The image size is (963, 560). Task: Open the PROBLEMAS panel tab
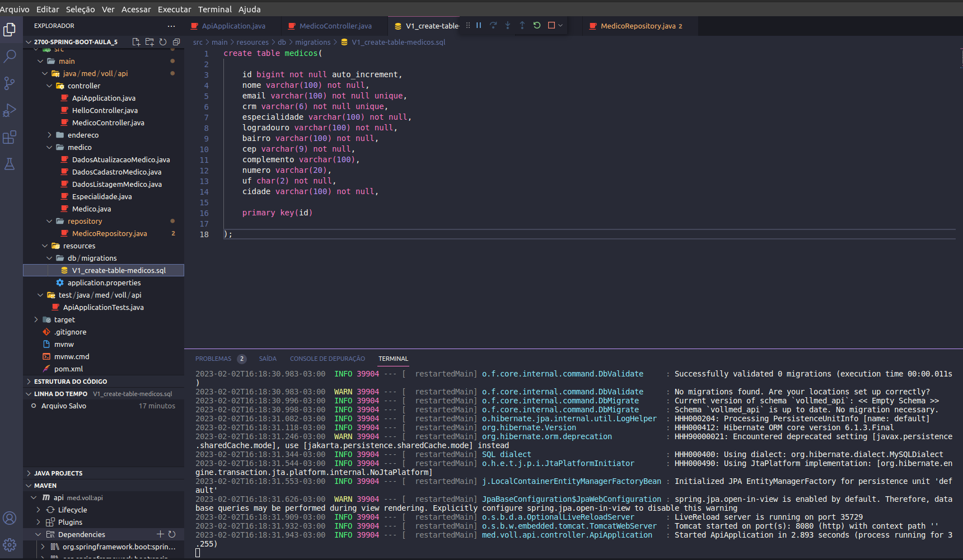tap(213, 359)
